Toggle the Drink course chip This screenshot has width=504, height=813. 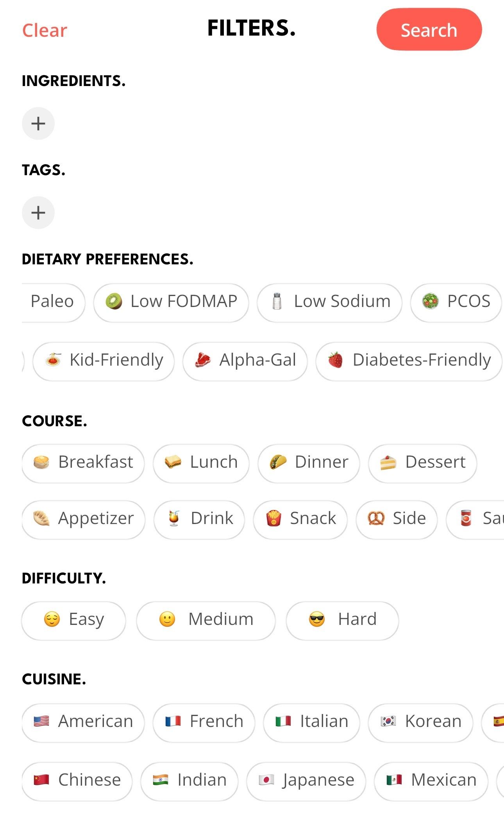click(x=199, y=519)
